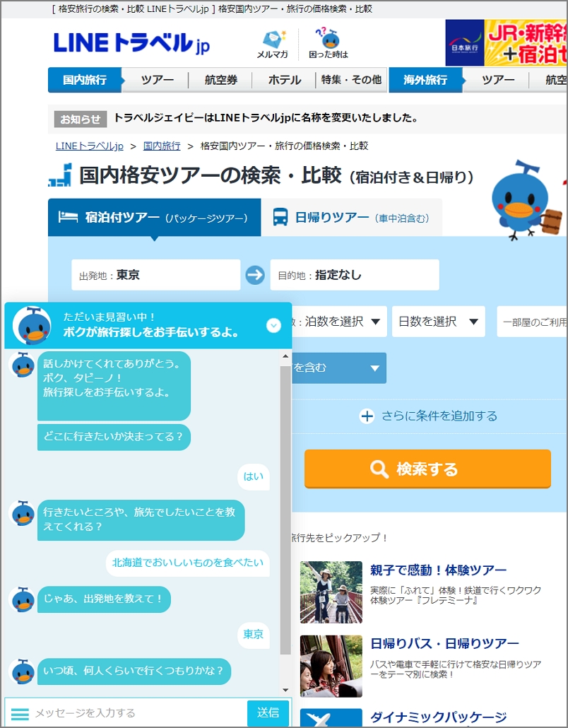Click the お知らせ notice label

coord(81,119)
